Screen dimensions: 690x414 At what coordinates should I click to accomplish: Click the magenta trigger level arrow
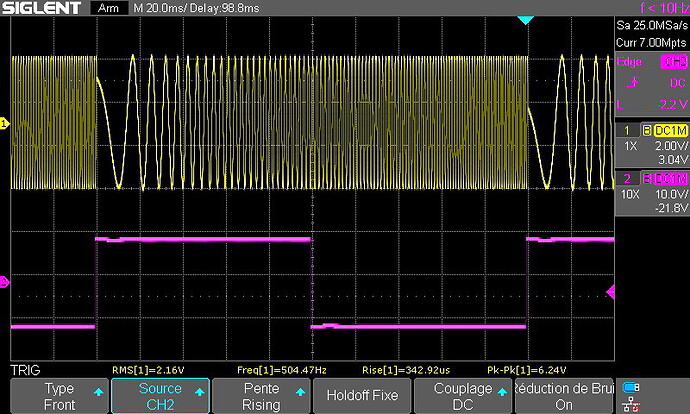click(x=610, y=291)
